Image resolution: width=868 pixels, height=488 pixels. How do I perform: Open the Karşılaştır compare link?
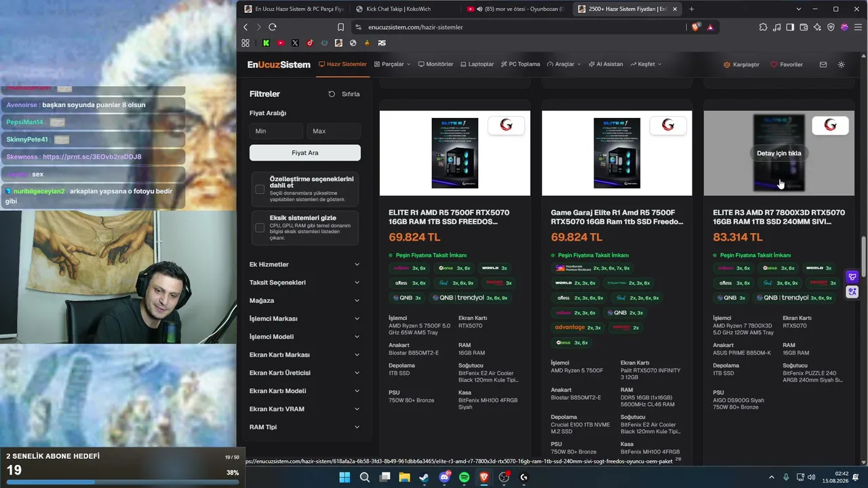[742, 64]
